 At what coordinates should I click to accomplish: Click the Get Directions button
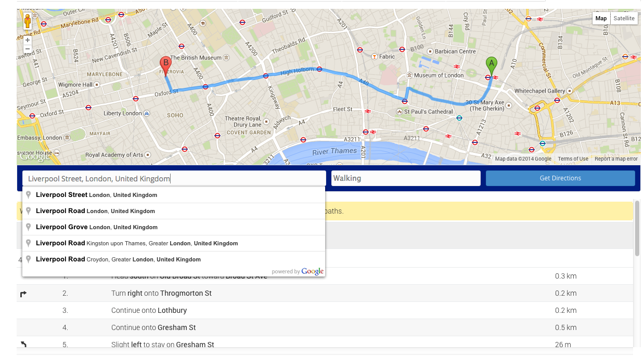[x=560, y=178]
